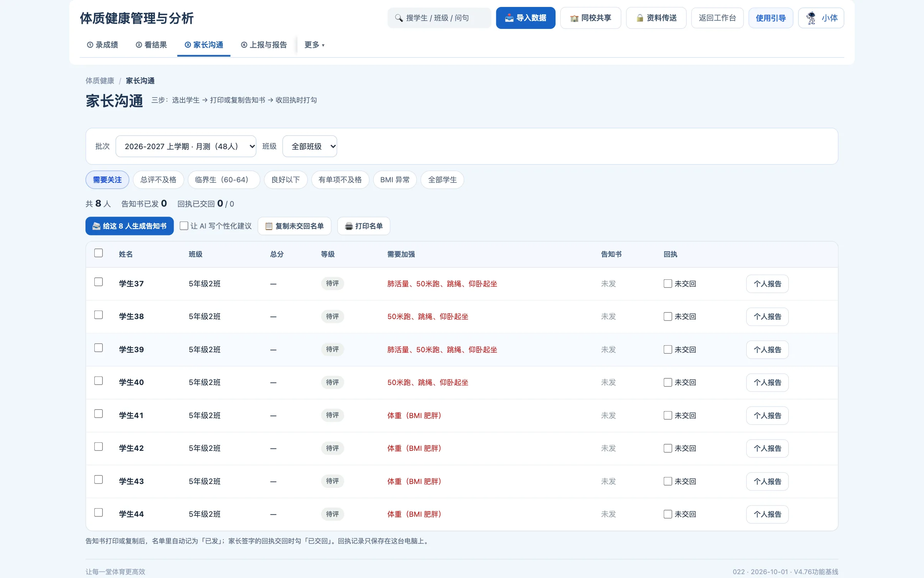Open the 全部班级 class dropdown

pyautogui.click(x=310, y=146)
